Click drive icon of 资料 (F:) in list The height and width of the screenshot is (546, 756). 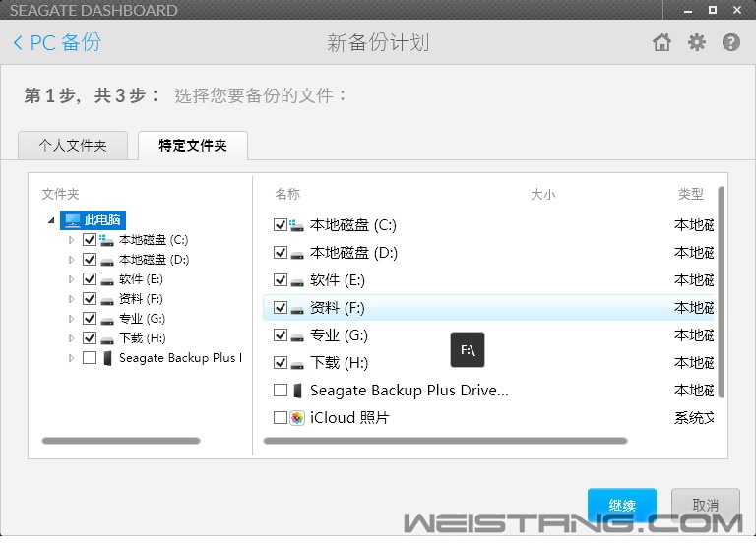coord(297,309)
